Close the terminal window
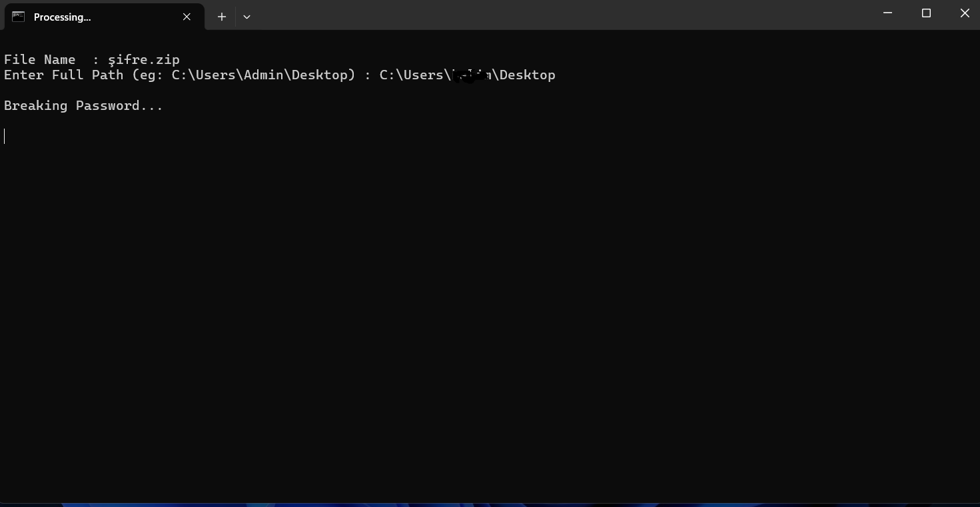The height and width of the screenshot is (507, 980). [x=964, y=13]
